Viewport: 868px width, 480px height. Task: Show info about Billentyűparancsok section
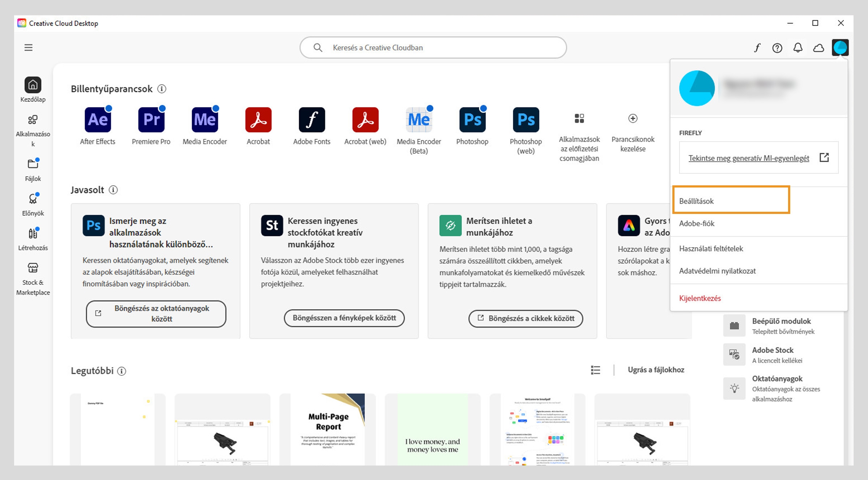162,89
